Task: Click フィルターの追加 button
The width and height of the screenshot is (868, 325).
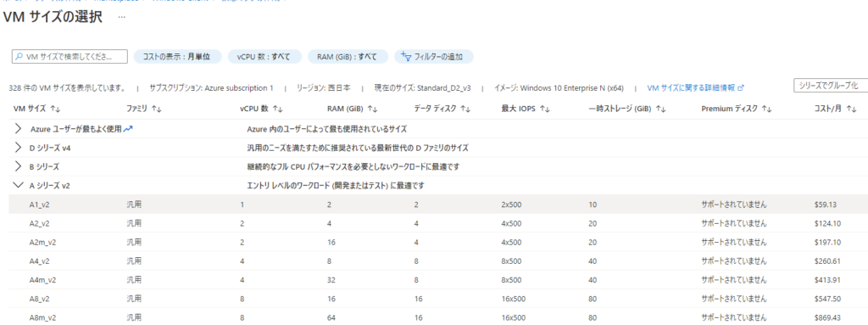Action: click(x=433, y=57)
